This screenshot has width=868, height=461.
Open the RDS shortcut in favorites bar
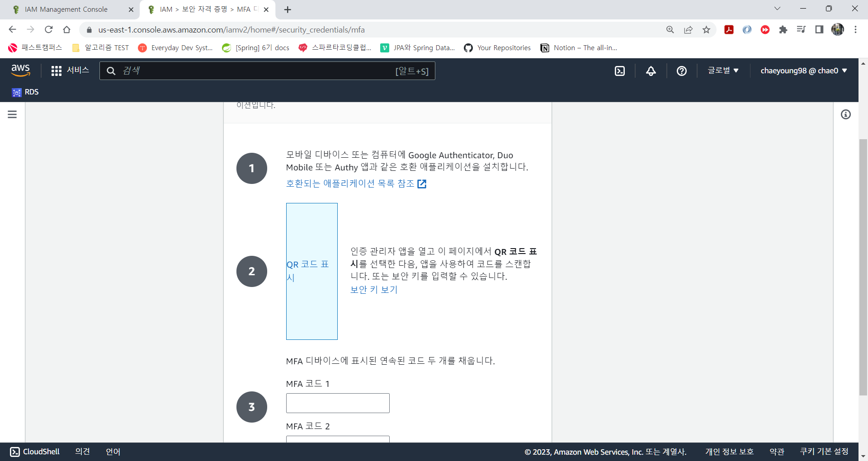pyautogui.click(x=25, y=92)
